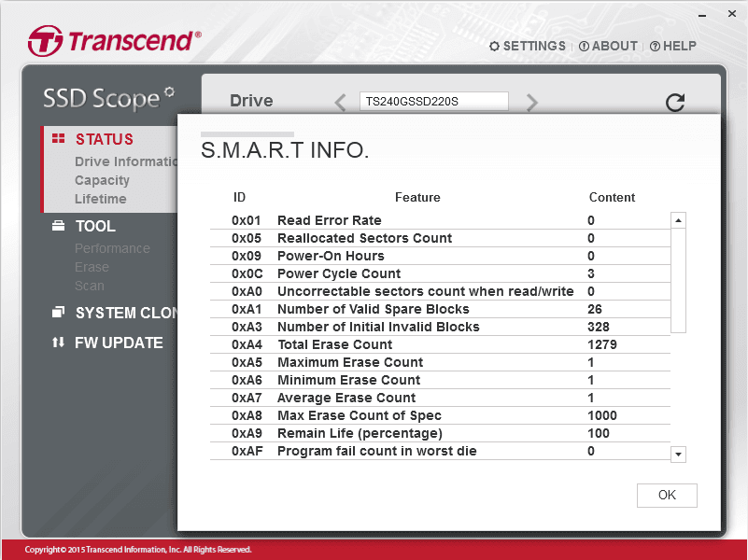Select the Minimum Erase Count row
The image size is (748, 560).
440,380
